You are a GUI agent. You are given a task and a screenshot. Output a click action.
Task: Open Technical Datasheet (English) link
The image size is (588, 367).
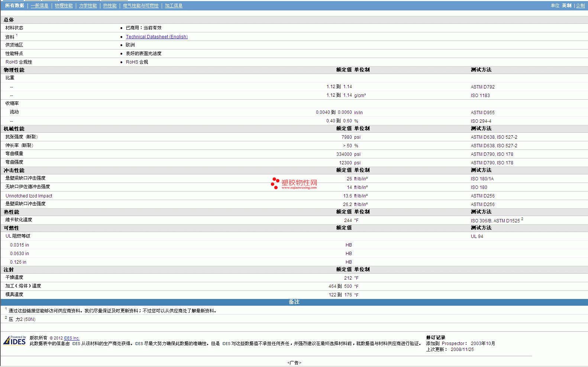(x=156, y=37)
